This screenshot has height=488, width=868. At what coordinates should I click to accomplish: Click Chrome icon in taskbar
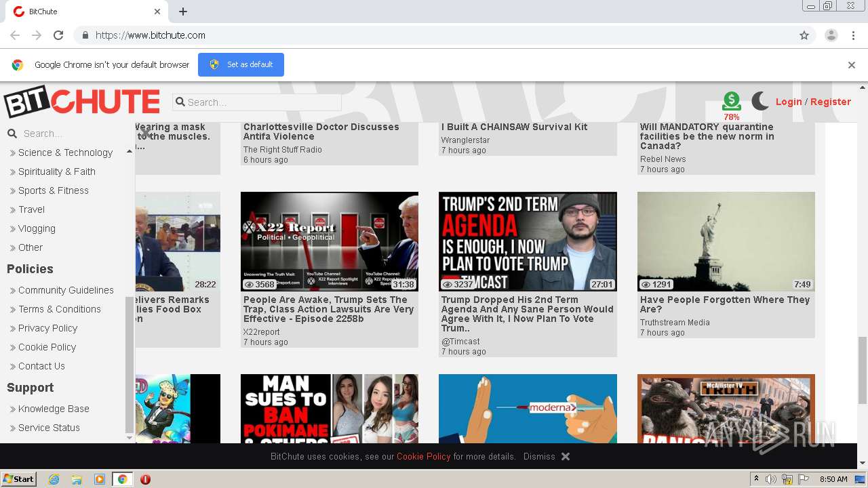tap(123, 479)
